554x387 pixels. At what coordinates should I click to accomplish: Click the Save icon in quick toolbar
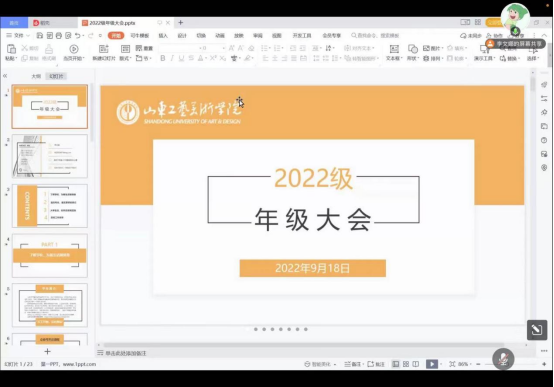point(40,35)
